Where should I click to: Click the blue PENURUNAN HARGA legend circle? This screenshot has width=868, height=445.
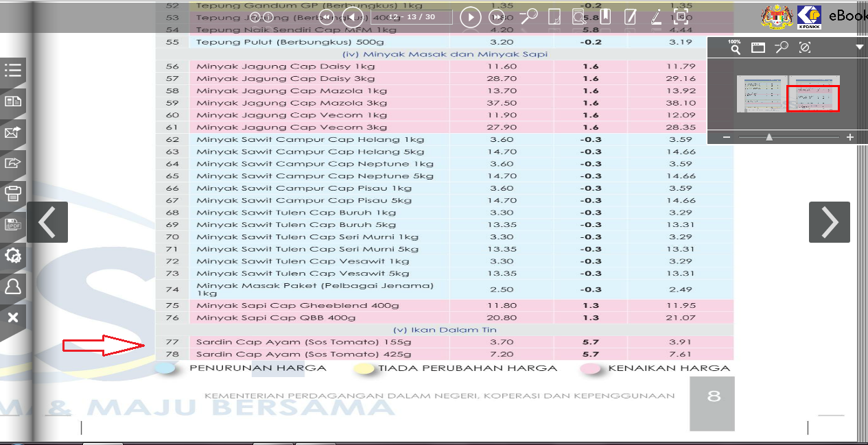165,368
